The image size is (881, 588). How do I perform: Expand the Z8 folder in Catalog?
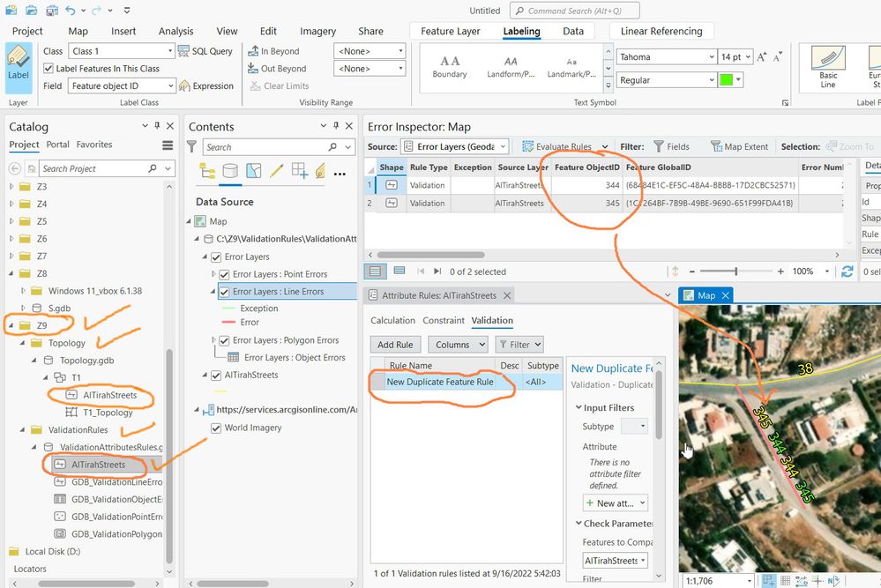pyautogui.click(x=13, y=273)
